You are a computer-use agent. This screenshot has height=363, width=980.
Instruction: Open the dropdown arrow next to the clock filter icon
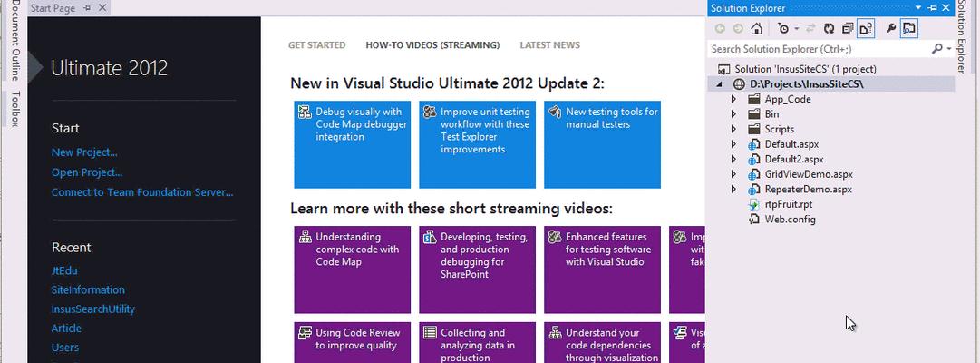pyautogui.click(x=796, y=29)
